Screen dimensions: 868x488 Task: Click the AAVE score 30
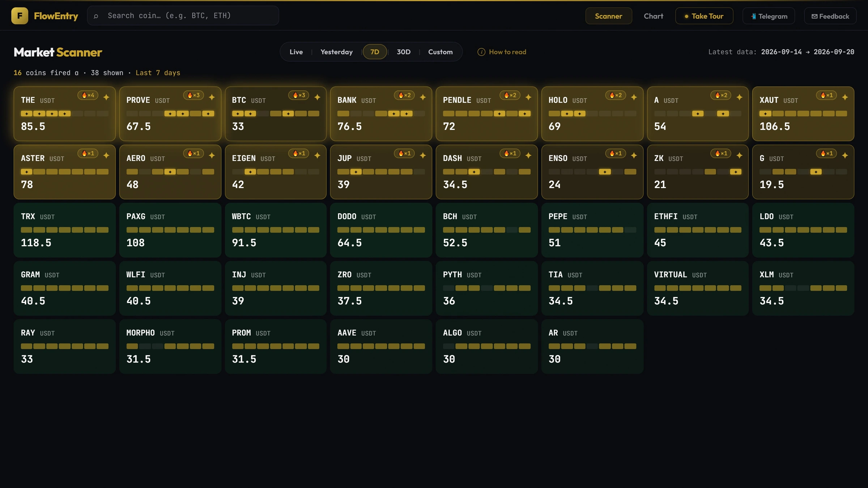pyautogui.click(x=344, y=359)
